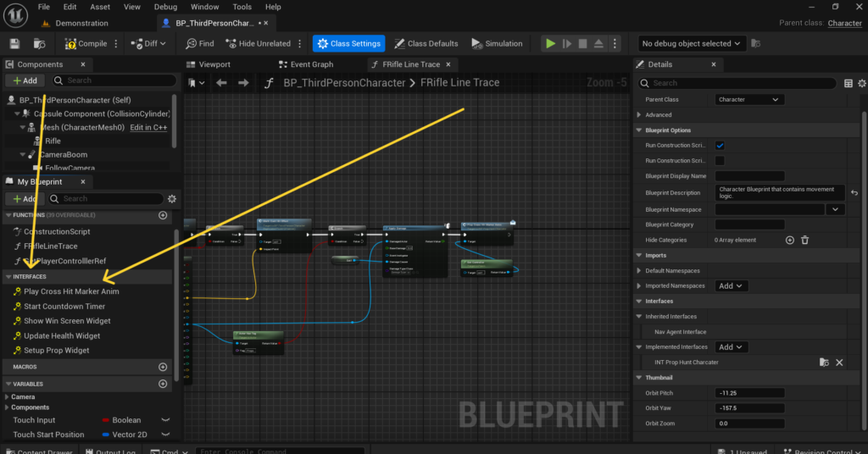Uncheck first Run Construction Script checkbox
This screenshot has height=454, width=868.
tap(720, 146)
